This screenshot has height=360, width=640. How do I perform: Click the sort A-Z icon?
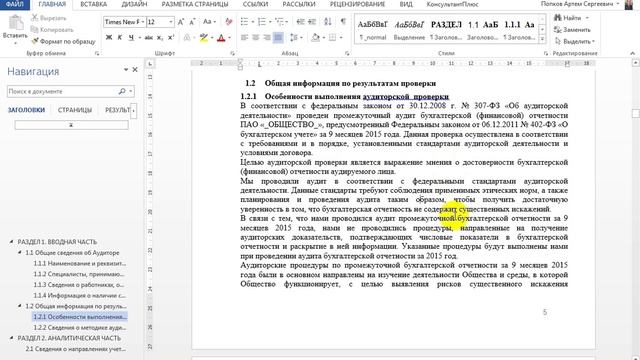coord(328,22)
